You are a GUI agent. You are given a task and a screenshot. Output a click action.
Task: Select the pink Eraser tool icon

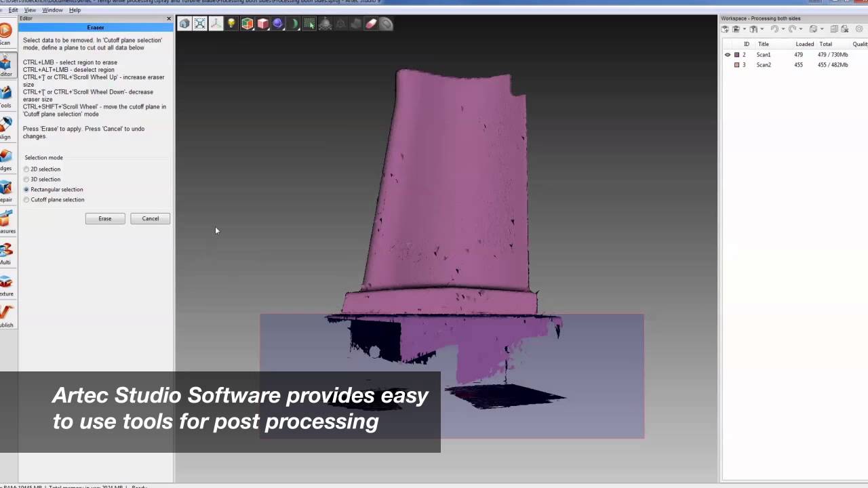[x=371, y=24]
